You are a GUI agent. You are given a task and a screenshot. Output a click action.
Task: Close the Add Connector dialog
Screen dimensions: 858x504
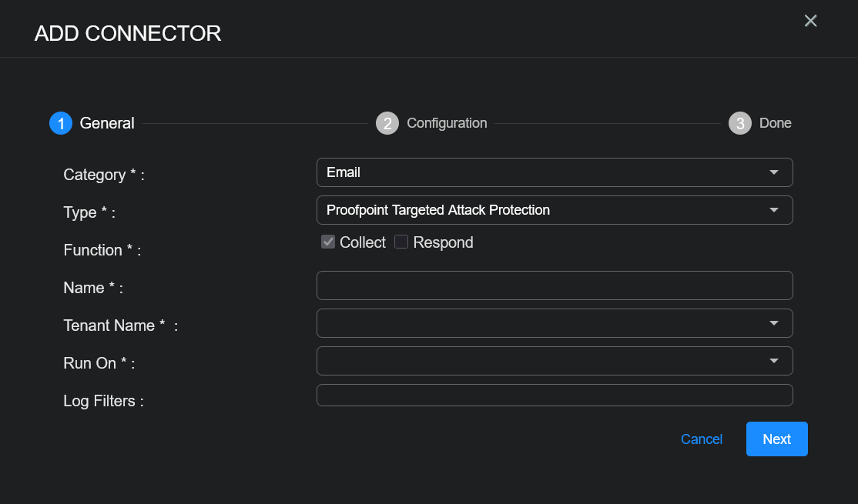click(810, 21)
